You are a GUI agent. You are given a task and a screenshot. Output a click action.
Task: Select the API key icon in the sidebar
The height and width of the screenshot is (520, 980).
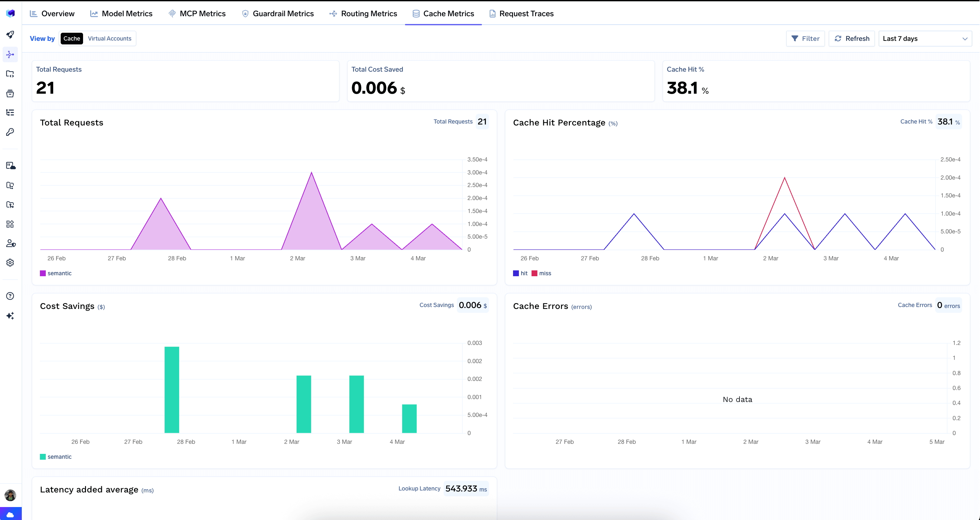(x=10, y=132)
